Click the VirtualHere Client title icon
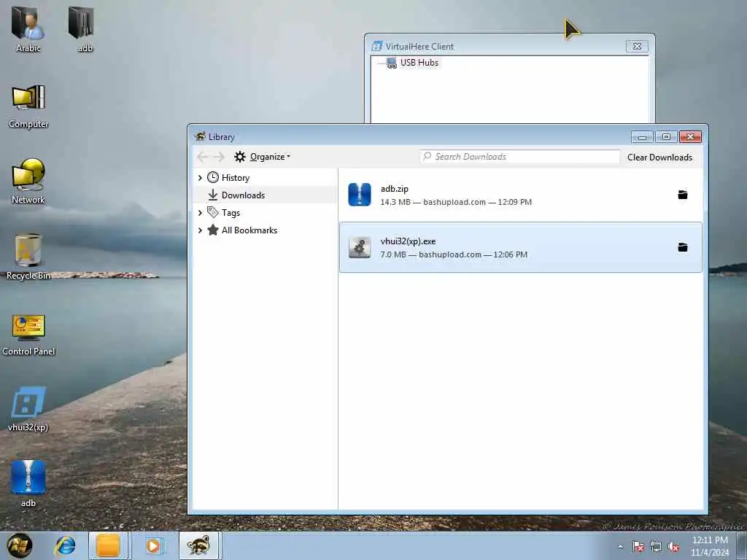 377,46
